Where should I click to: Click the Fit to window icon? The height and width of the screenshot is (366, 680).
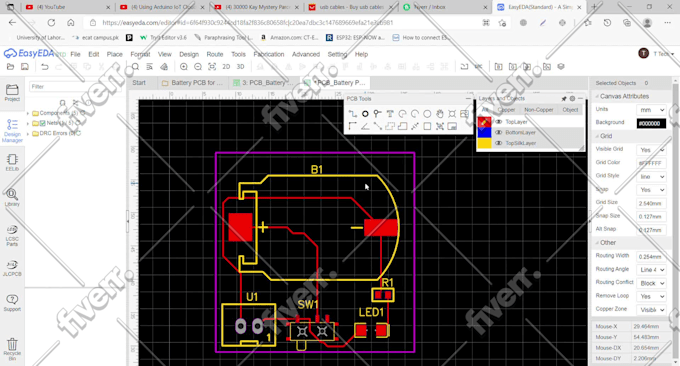(x=212, y=67)
